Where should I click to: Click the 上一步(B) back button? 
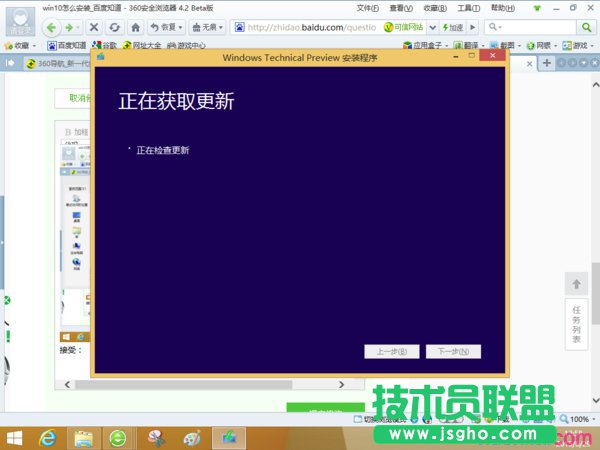tap(392, 351)
